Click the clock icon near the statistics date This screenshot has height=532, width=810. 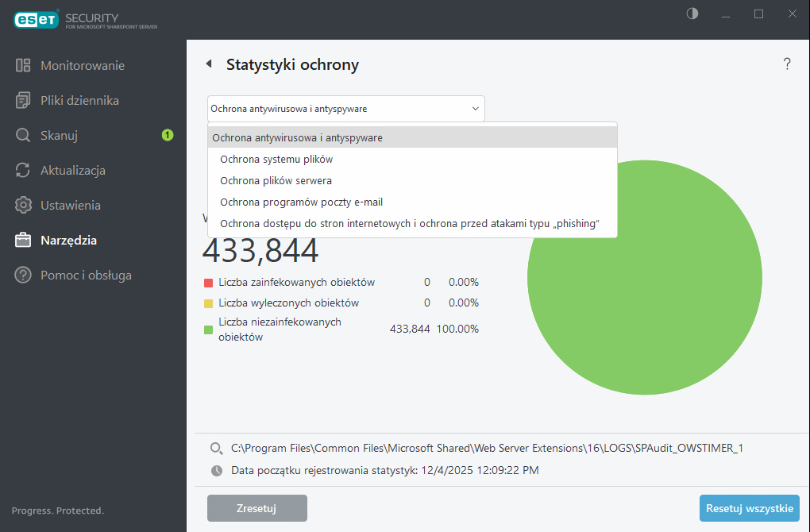tap(216, 470)
